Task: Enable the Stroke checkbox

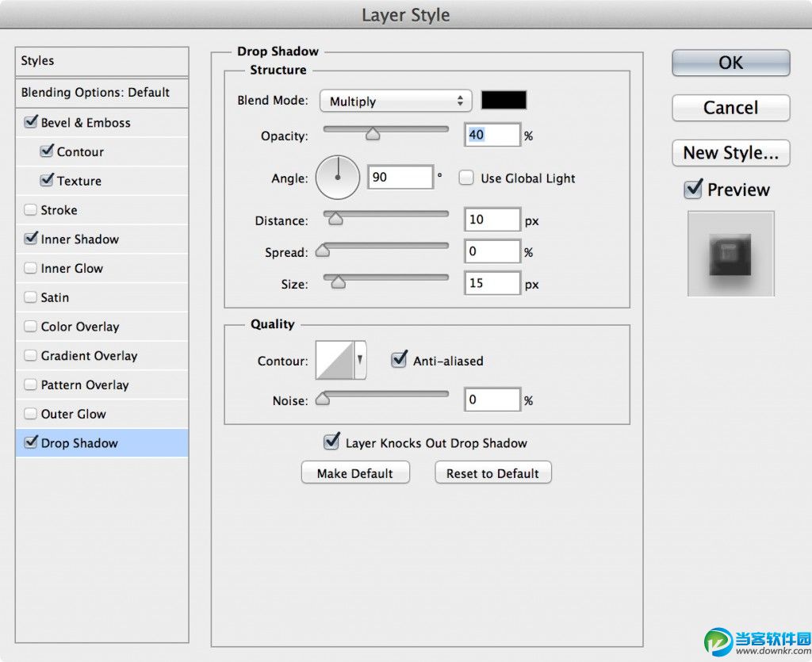Action: coord(31,209)
